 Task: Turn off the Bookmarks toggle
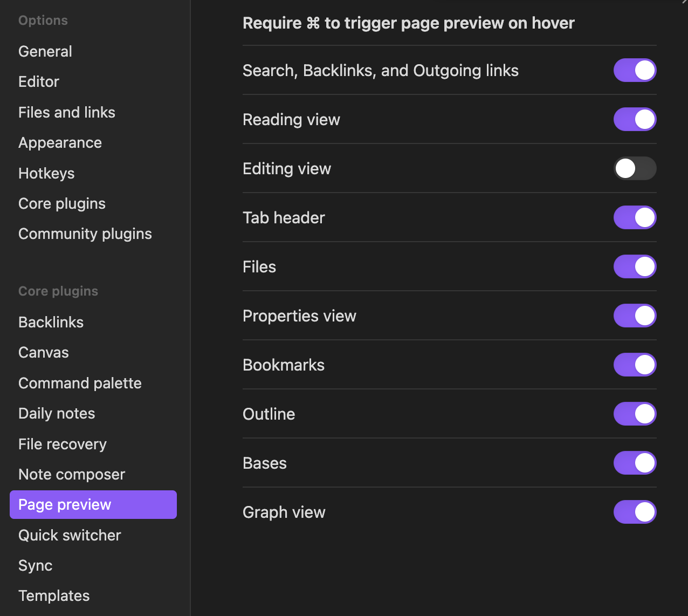tap(635, 365)
